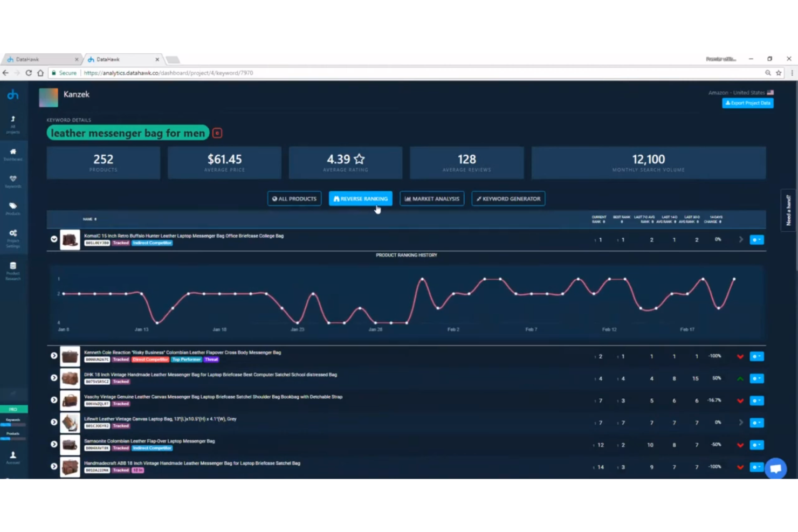This screenshot has height=532, width=798.
Task: Click the DataHawk logo in sidebar
Action: click(x=13, y=95)
